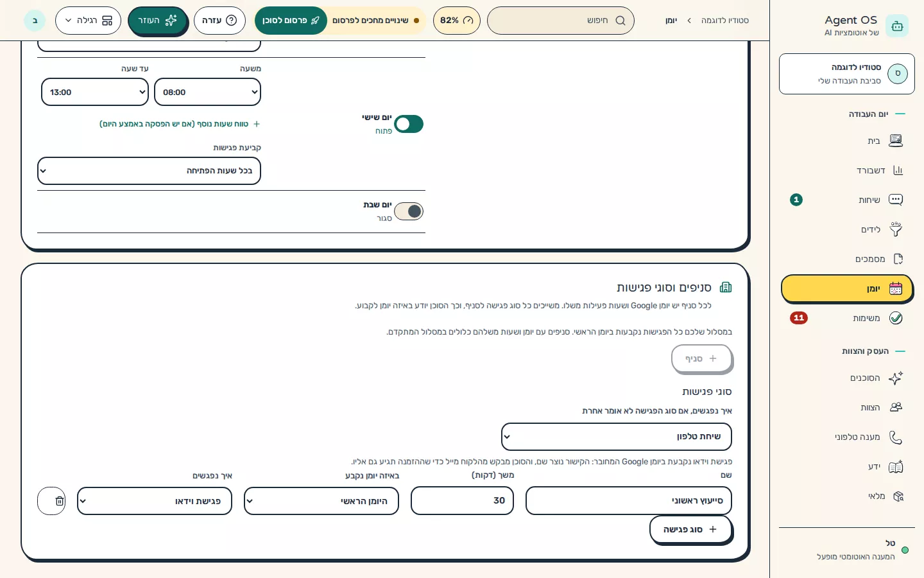Collapse the יום העבודה sidebar section
Screen dimensions: 924x578
click(877, 114)
